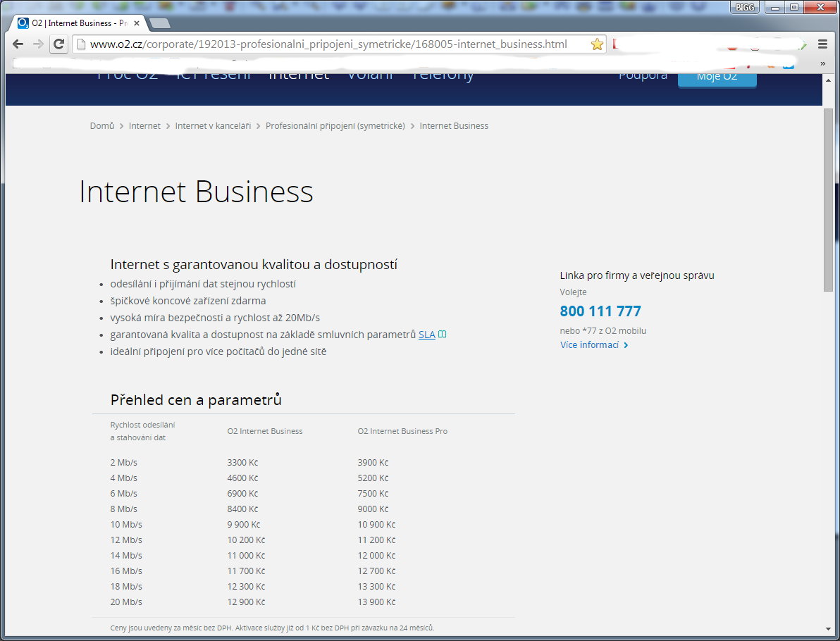Go to Domů breadcrumb
The image size is (840, 641).
point(101,126)
